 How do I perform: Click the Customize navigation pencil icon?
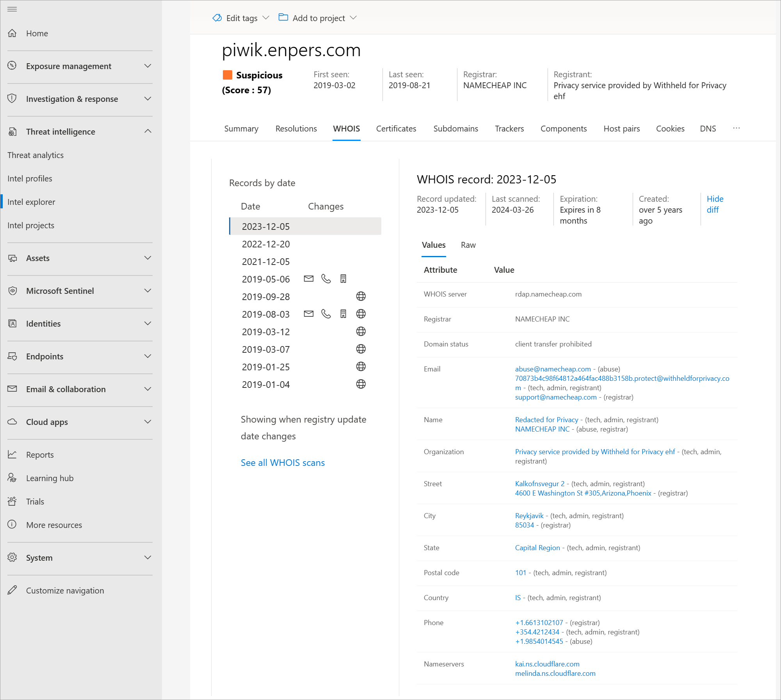click(12, 590)
